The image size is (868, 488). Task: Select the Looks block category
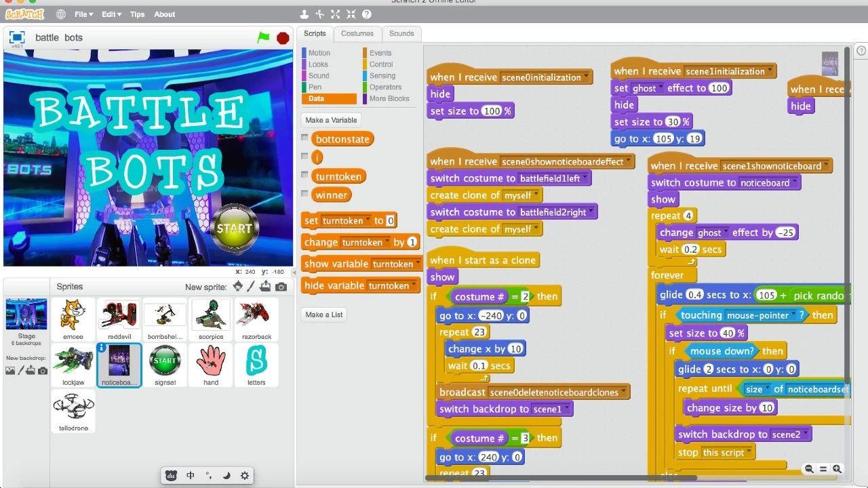pyautogui.click(x=318, y=64)
